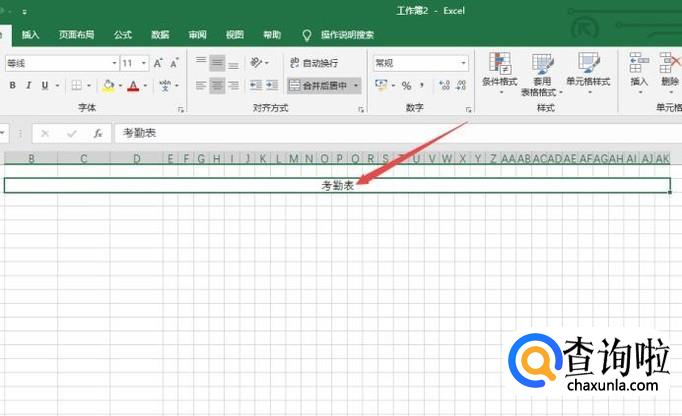682x416 pixels.
Task: Click the 操作说明搜索 search box
Action: click(x=348, y=35)
